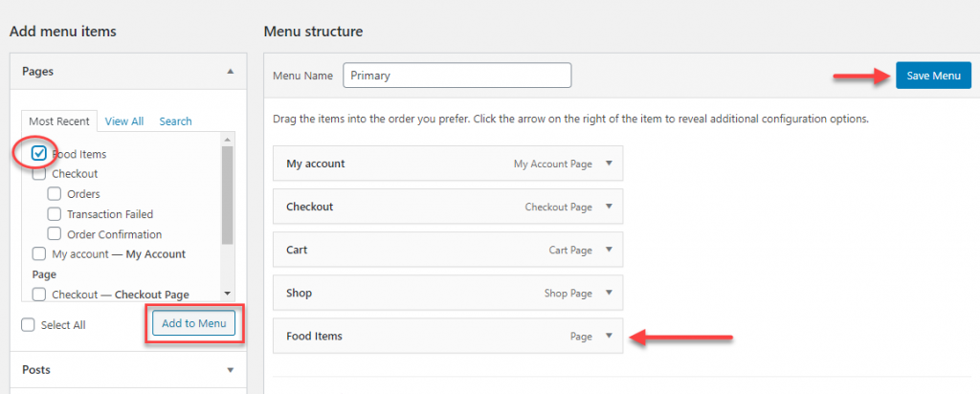Expand Checkout Page menu item arrow
This screenshot has width=980, height=394.
pyautogui.click(x=610, y=207)
